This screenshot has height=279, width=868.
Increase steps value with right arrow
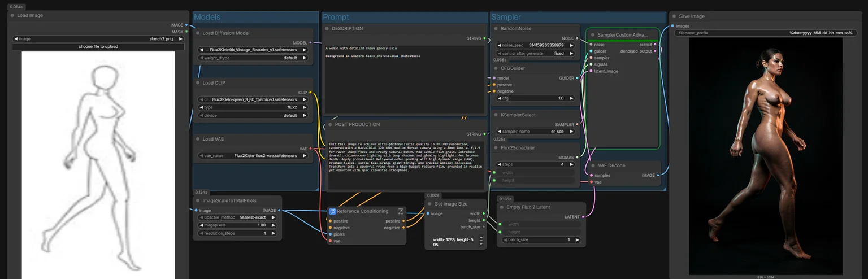coord(571,164)
